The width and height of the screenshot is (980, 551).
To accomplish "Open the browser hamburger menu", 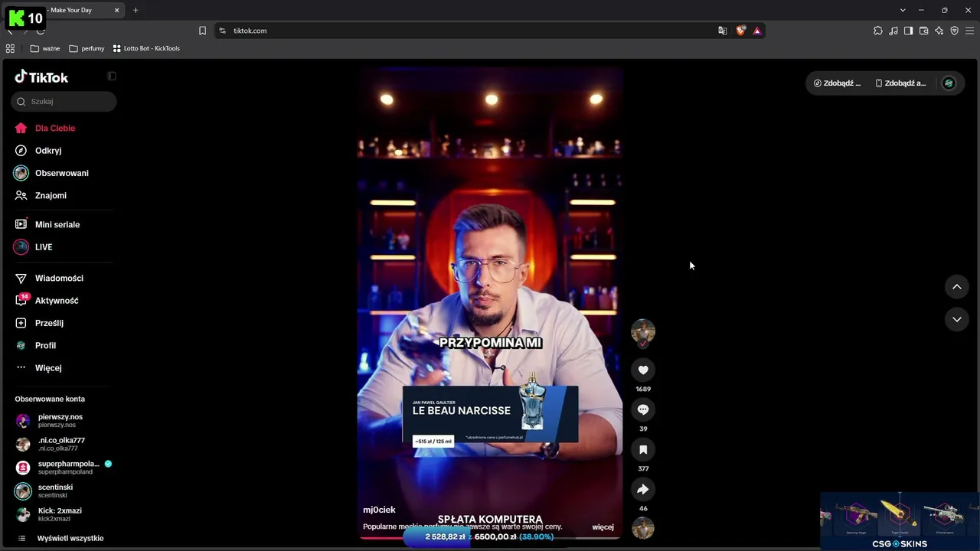I will pyautogui.click(x=969, y=31).
